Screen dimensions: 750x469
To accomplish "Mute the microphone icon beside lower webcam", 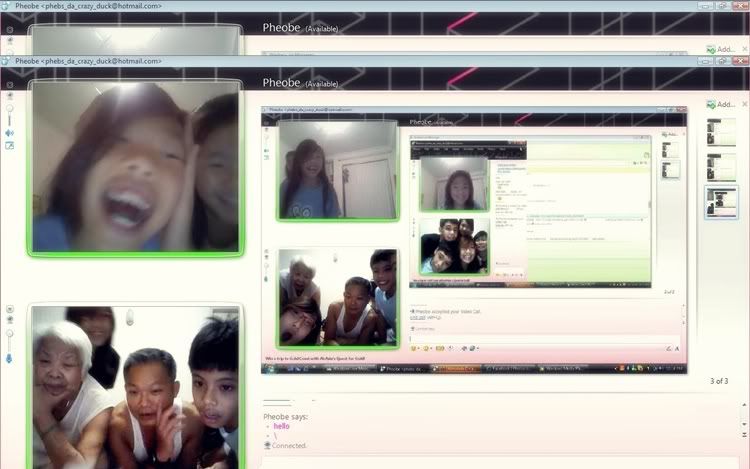I will [10, 358].
